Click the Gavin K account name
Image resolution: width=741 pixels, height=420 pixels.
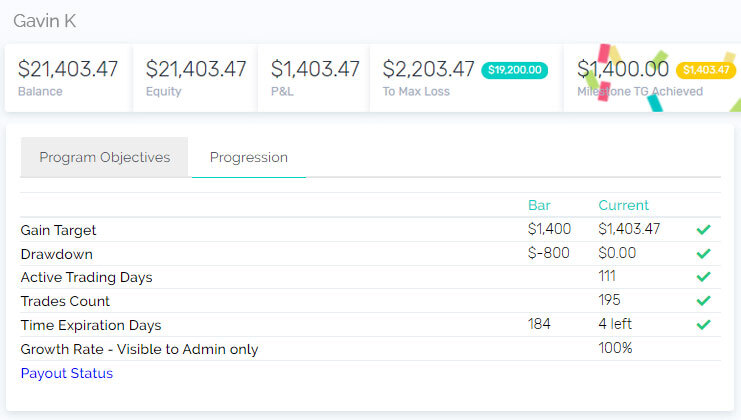pyautogui.click(x=45, y=21)
